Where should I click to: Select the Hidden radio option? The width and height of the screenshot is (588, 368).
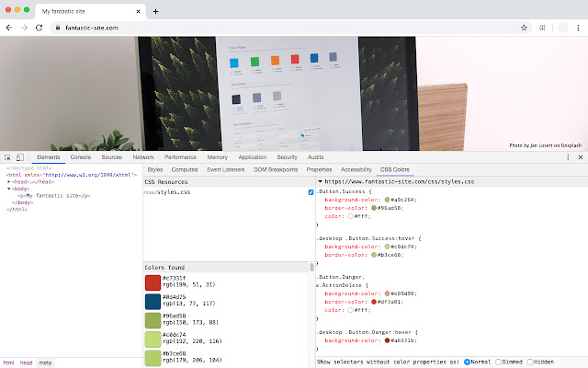530,362
